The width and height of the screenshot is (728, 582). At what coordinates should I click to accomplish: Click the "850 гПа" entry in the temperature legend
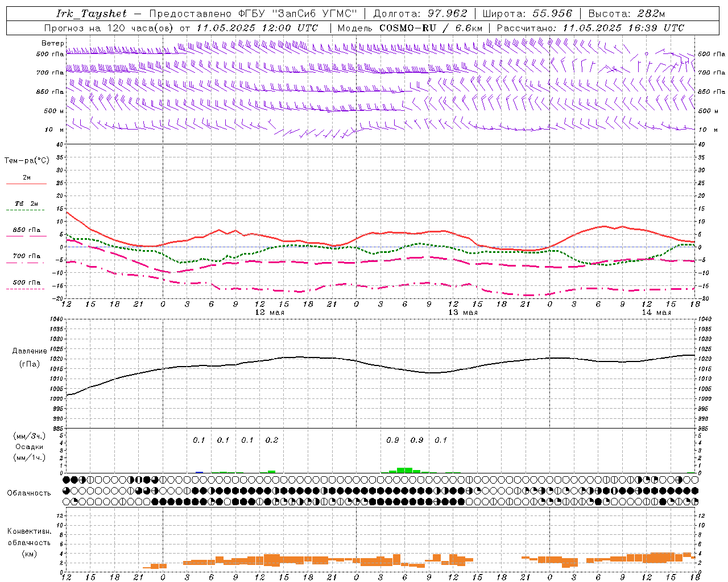27,230
